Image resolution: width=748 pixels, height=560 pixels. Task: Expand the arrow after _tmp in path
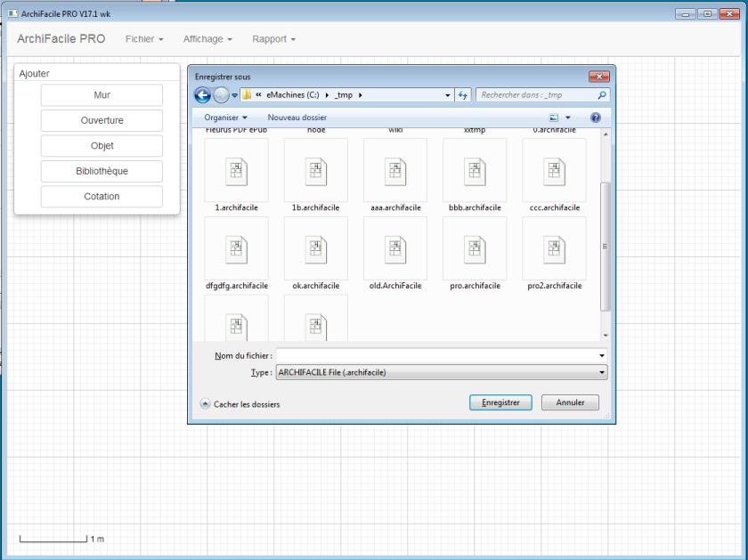[360, 95]
